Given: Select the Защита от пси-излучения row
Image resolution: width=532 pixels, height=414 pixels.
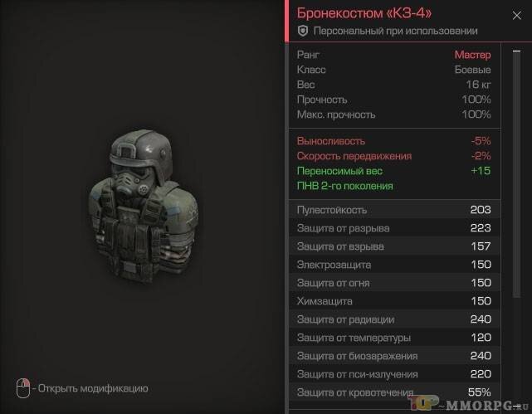Looking at the screenshot, I should [x=394, y=374].
